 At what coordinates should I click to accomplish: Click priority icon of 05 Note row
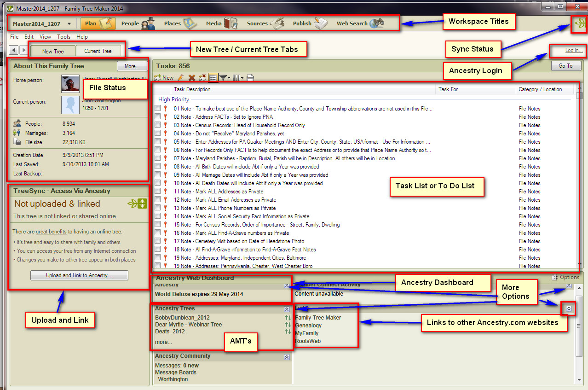[165, 142]
